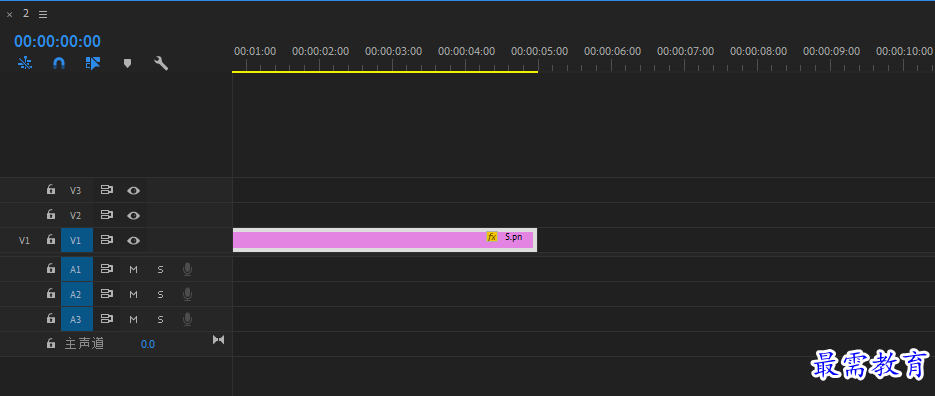Click the voice-over microphone on A1
The width and height of the screenshot is (935, 396).
coord(187,270)
